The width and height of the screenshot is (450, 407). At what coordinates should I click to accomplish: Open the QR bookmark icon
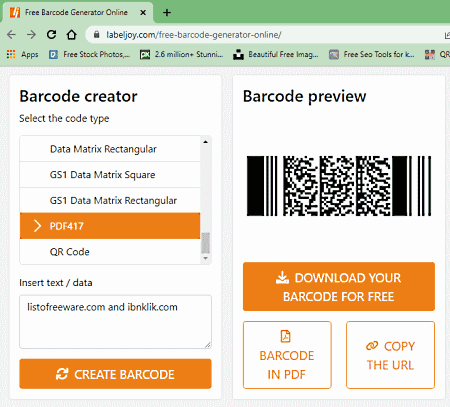pyautogui.click(x=430, y=54)
